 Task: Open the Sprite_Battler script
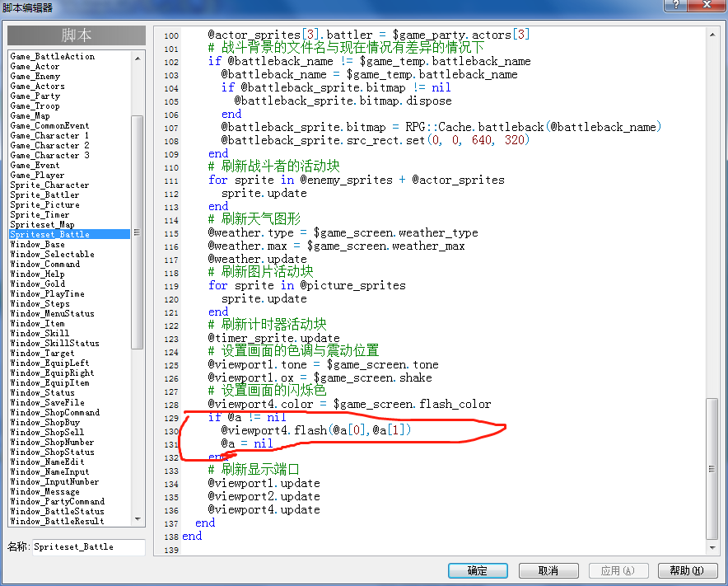tap(45, 195)
